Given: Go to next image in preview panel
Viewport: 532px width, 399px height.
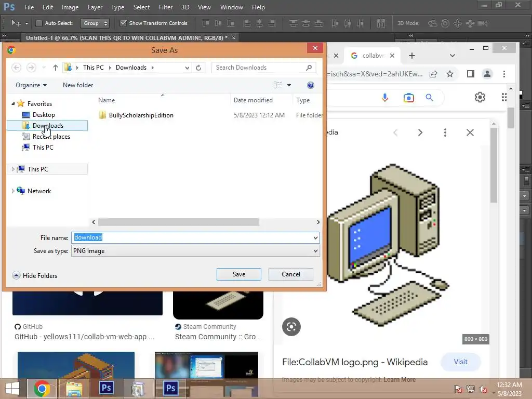Looking at the screenshot, I should pyautogui.click(x=420, y=132).
